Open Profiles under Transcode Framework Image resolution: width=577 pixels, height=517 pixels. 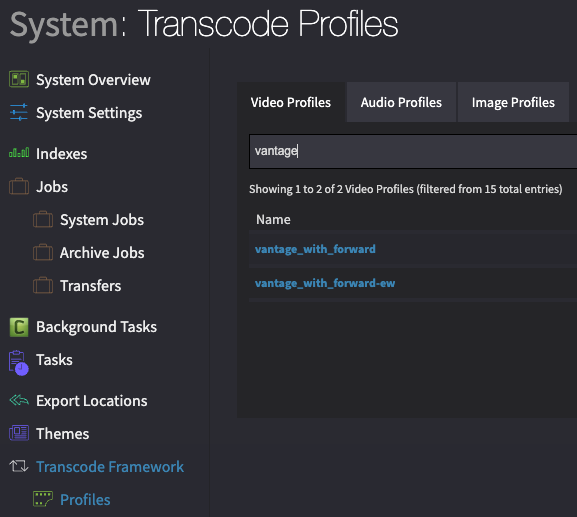click(x=85, y=500)
